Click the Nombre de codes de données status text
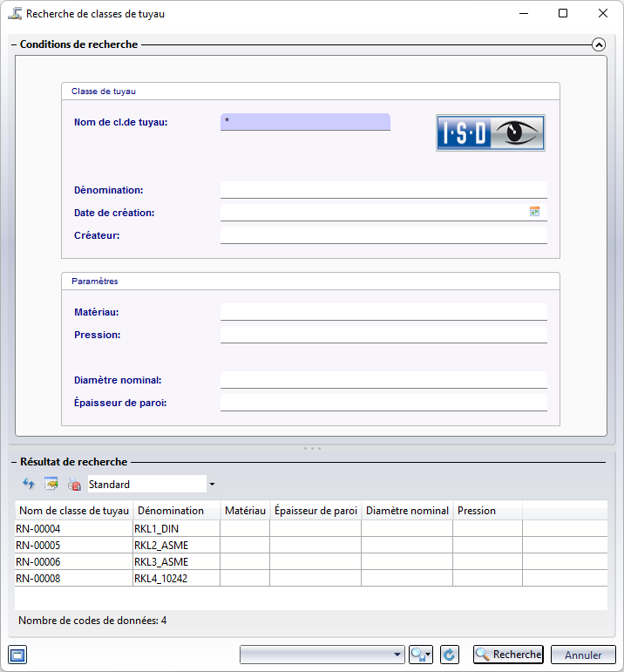Viewport: 624px width, 672px height. pyautogui.click(x=92, y=621)
